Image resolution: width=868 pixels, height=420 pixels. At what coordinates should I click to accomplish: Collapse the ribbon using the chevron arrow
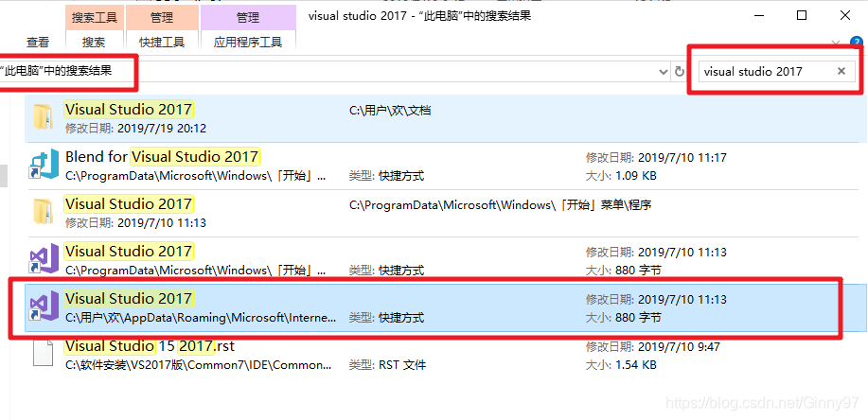click(x=837, y=43)
